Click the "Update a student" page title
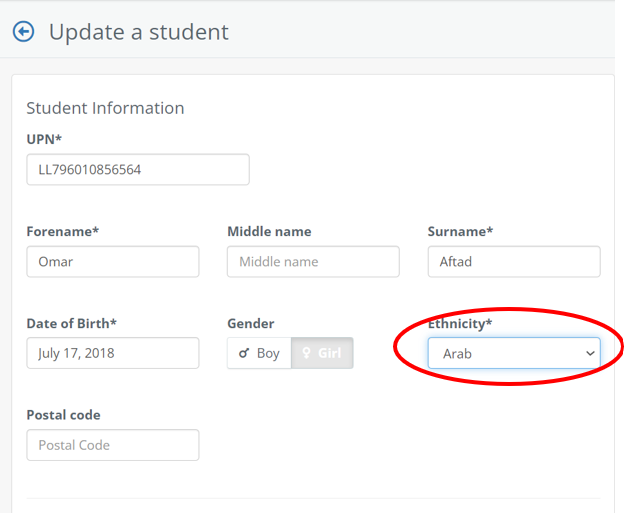Screen dimensions: 625x529 (x=139, y=32)
